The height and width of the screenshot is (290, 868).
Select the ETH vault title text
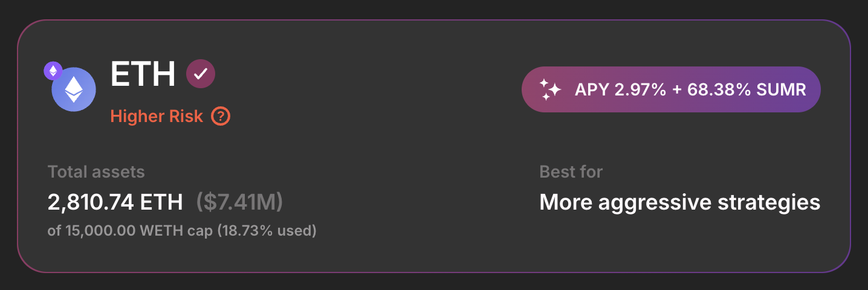tap(143, 74)
